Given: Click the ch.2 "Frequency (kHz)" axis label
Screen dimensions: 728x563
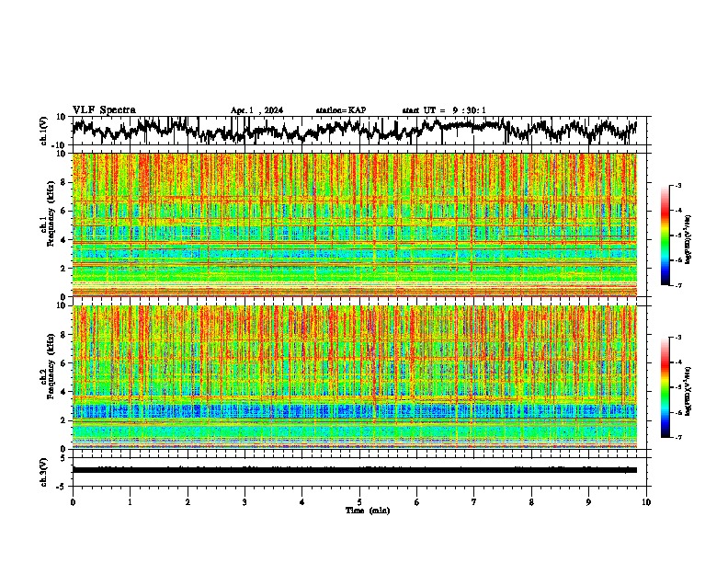Looking at the screenshot, I should pos(51,366).
